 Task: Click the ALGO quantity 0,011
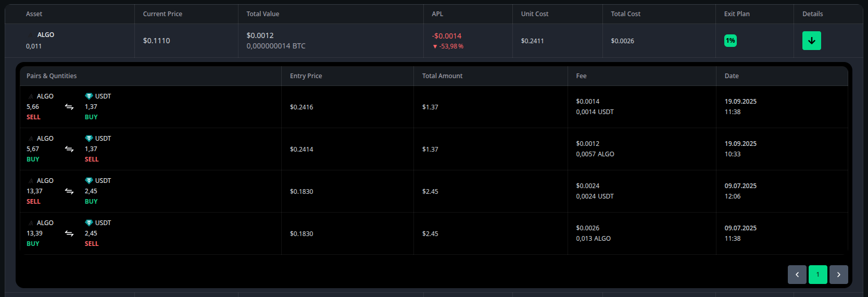pos(34,46)
